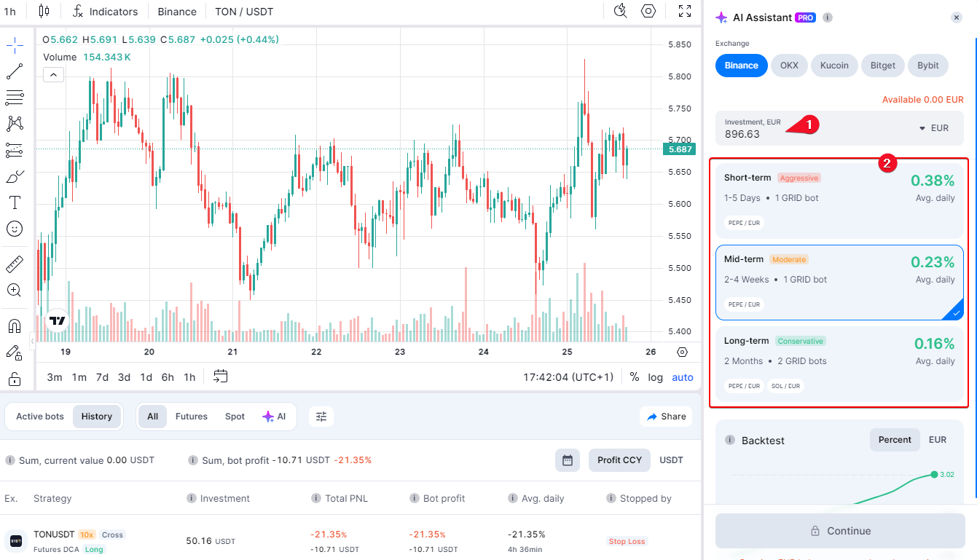This screenshot has width=977, height=560.
Task: Enter fullscreen chart mode
Action: click(685, 11)
